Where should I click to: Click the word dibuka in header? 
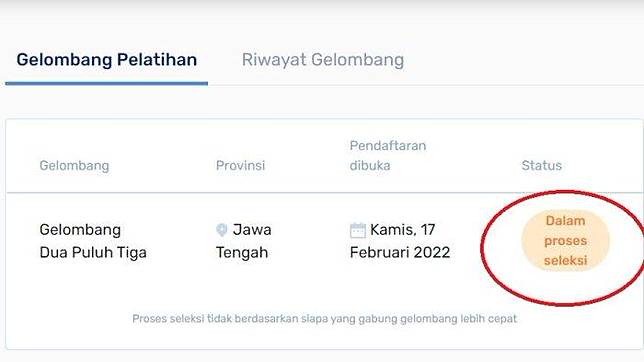coord(370,166)
